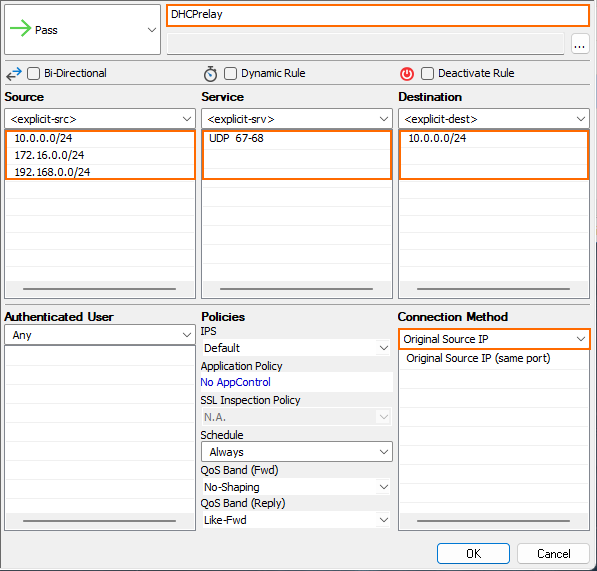Select Original Source IP (same port) entry
The image size is (597, 571).
coord(494,359)
